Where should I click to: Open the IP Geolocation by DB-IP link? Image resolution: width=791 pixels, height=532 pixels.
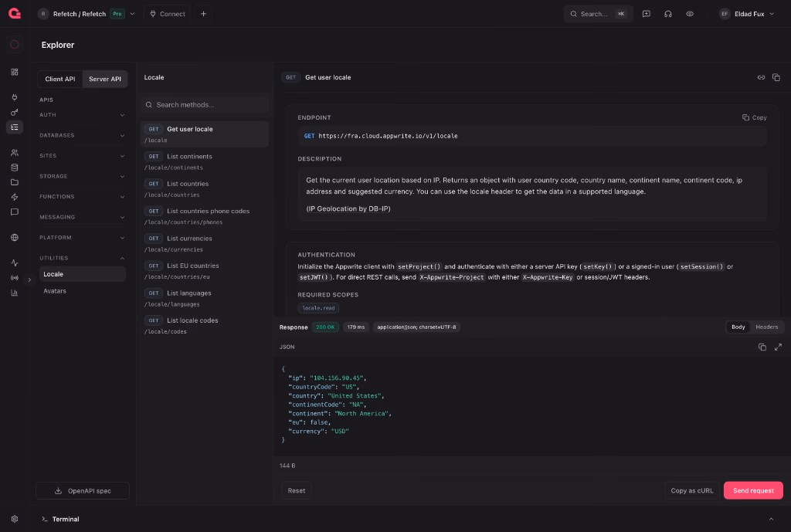pyautogui.click(x=348, y=208)
